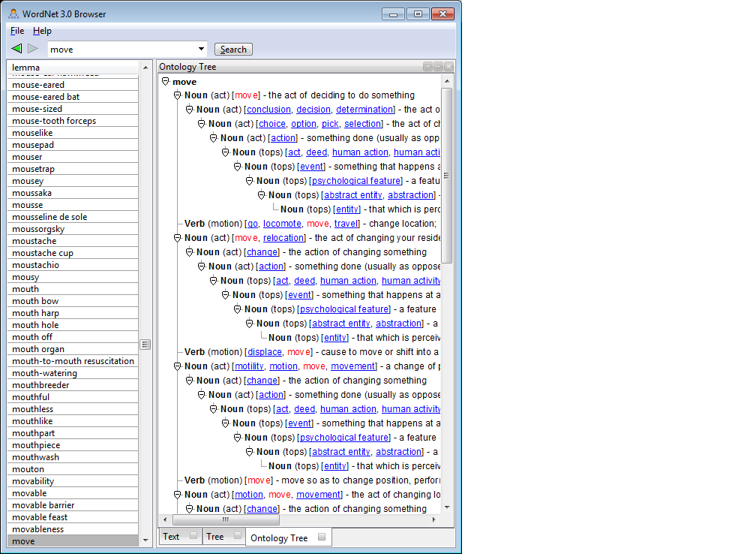Click the ontology tree scroll-right arrow
This screenshot has height=554, width=756.
pos(434,519)
